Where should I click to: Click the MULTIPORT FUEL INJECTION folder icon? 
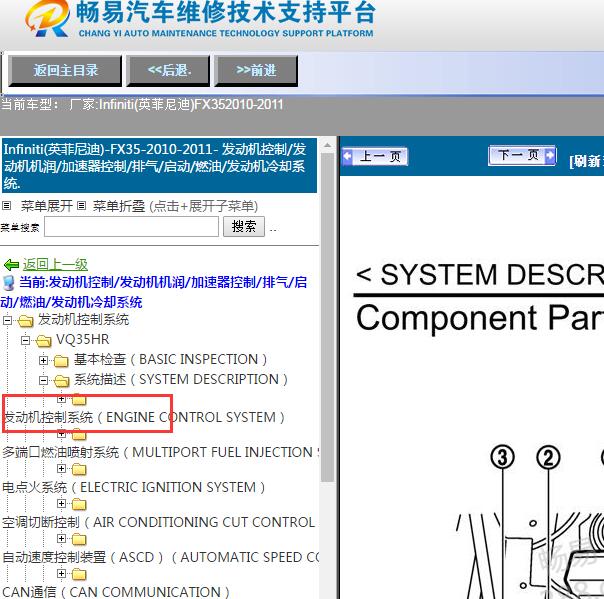79,435
